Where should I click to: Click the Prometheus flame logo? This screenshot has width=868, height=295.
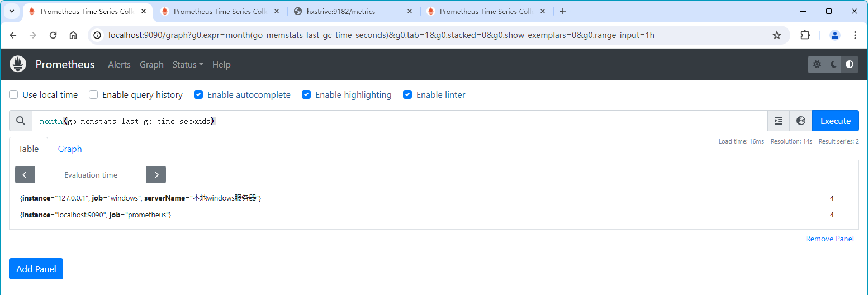pos(18,64)
